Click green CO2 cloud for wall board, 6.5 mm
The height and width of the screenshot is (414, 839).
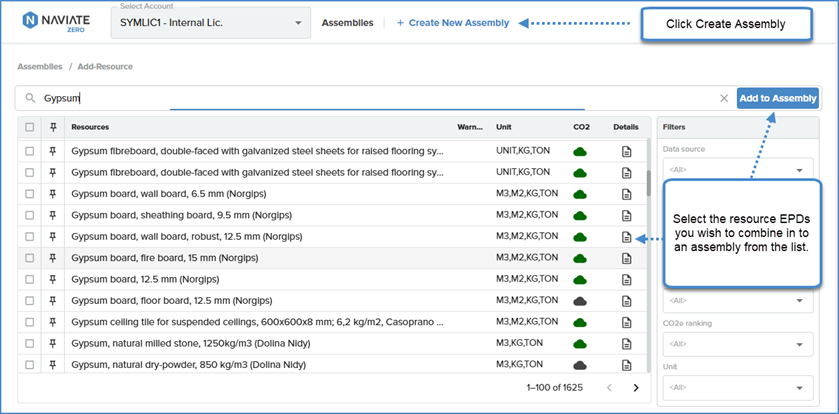point(580,195)
